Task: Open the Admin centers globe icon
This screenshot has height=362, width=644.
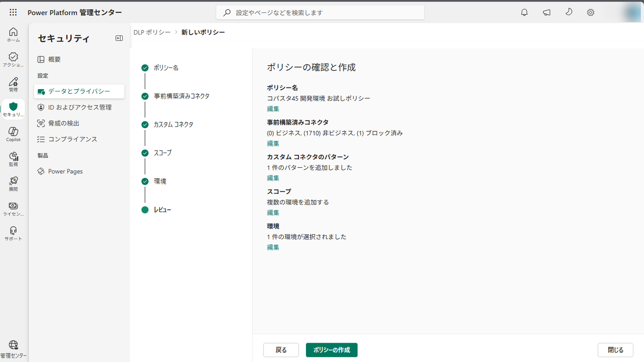Action: 13,349
